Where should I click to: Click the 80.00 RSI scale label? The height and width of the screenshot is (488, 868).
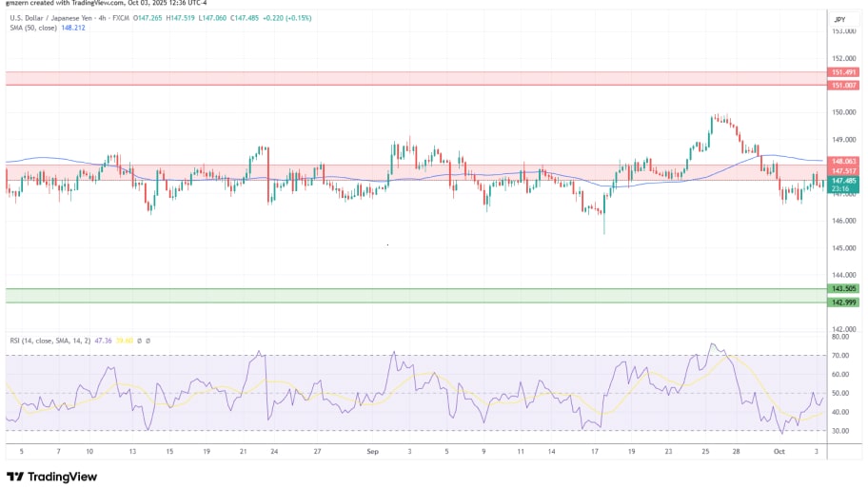pos(839,337)
